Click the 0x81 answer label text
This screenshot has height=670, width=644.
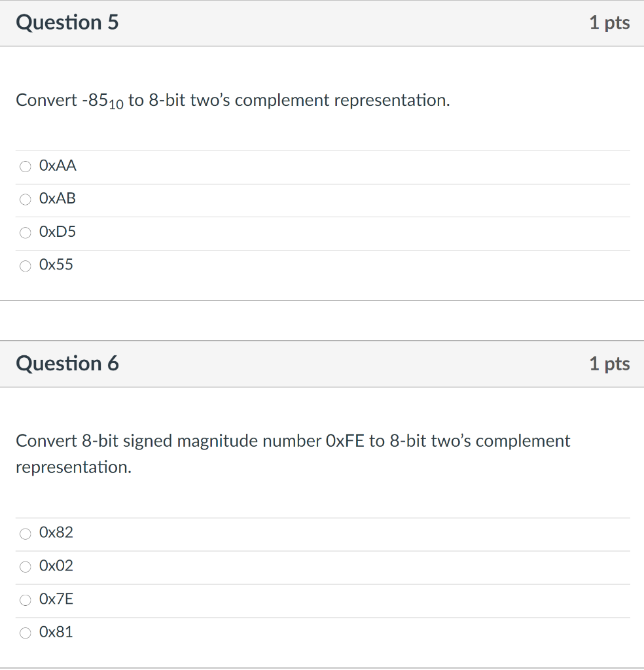(x=56, y=632)
